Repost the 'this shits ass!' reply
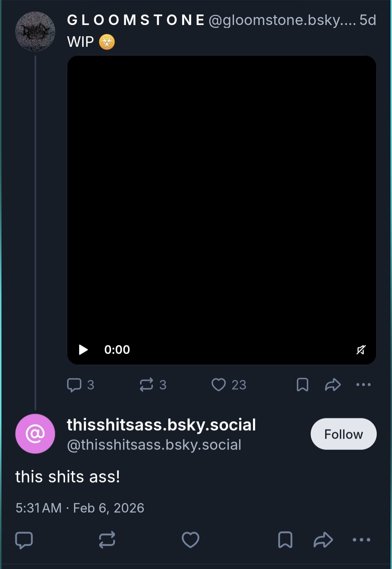Viewport: 392px width, 569px height. tap(107, 540)
